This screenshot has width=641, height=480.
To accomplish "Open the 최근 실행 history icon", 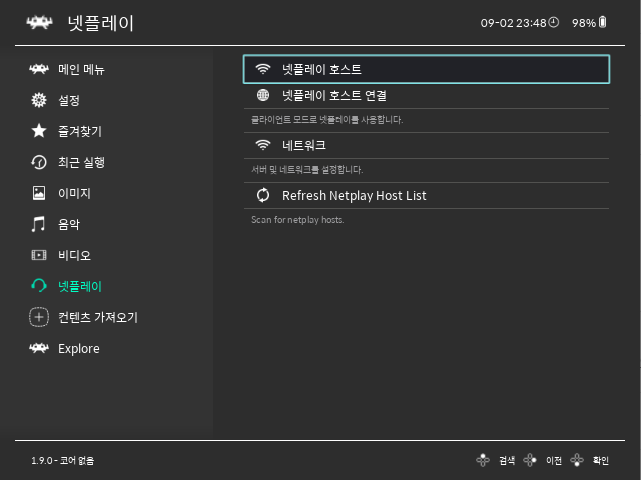I will [39, 162].
